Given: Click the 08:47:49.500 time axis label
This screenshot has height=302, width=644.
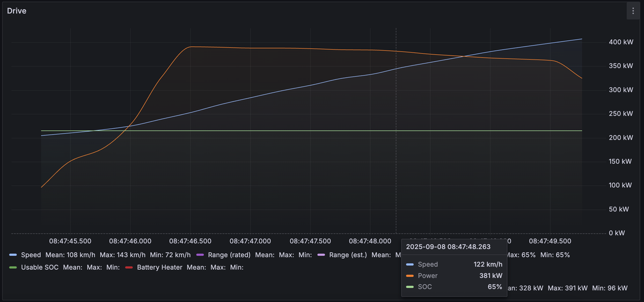Looking at the screenshot, I should click(x=550, y=242).
